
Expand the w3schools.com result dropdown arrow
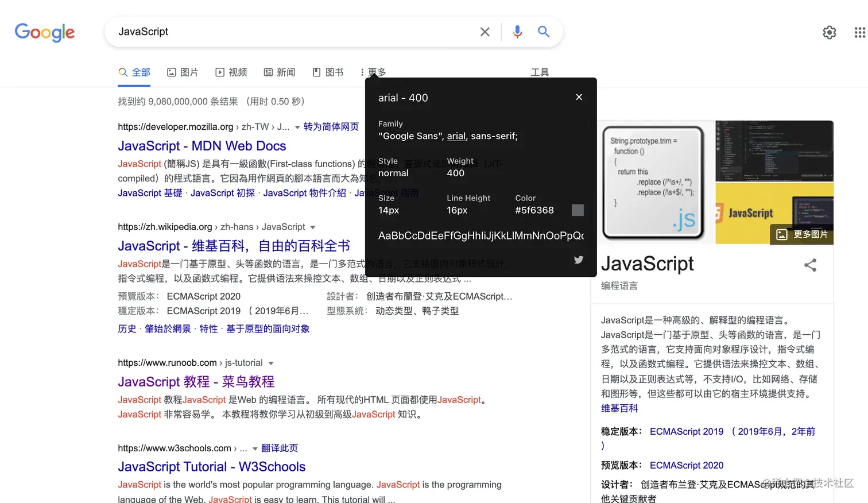255,449
